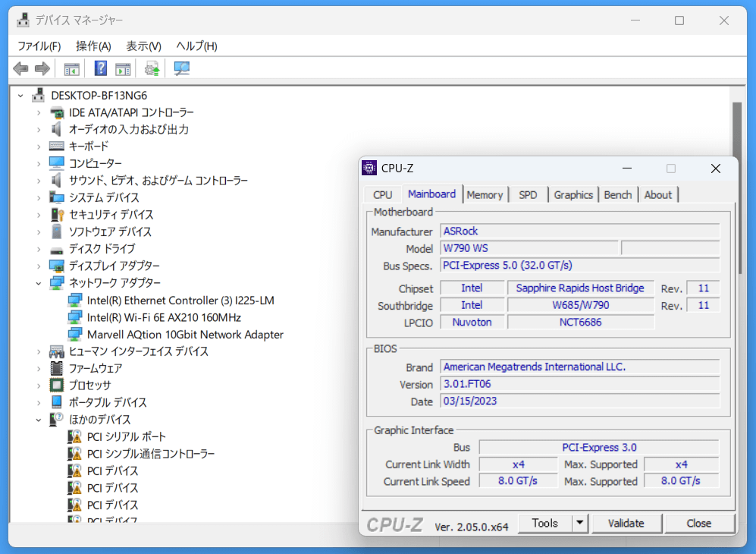This screenshot has width=756, height=554.
Task: Switch to the SPD tab in CPU-Z
Action: [x=528, y=195]
